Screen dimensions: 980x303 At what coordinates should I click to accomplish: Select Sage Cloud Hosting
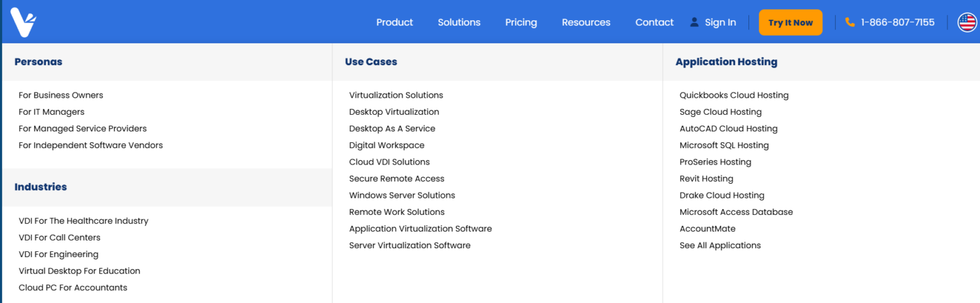(x=721, y=112)
